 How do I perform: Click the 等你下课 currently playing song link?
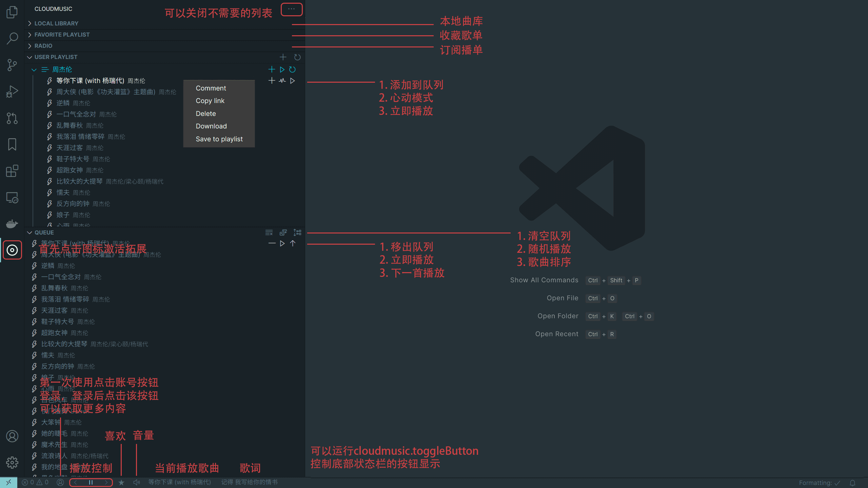pos(180,482)
